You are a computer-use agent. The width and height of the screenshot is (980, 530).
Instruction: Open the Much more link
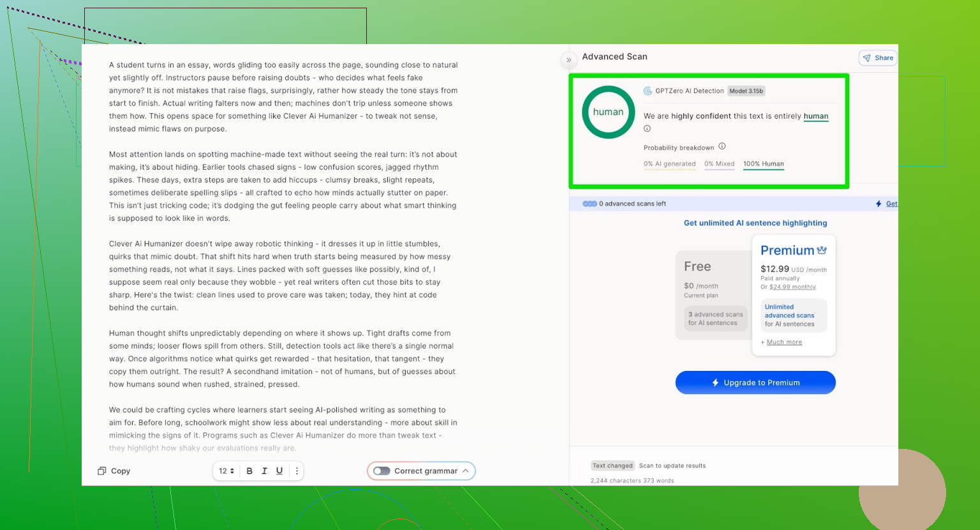tap(784, 342)
